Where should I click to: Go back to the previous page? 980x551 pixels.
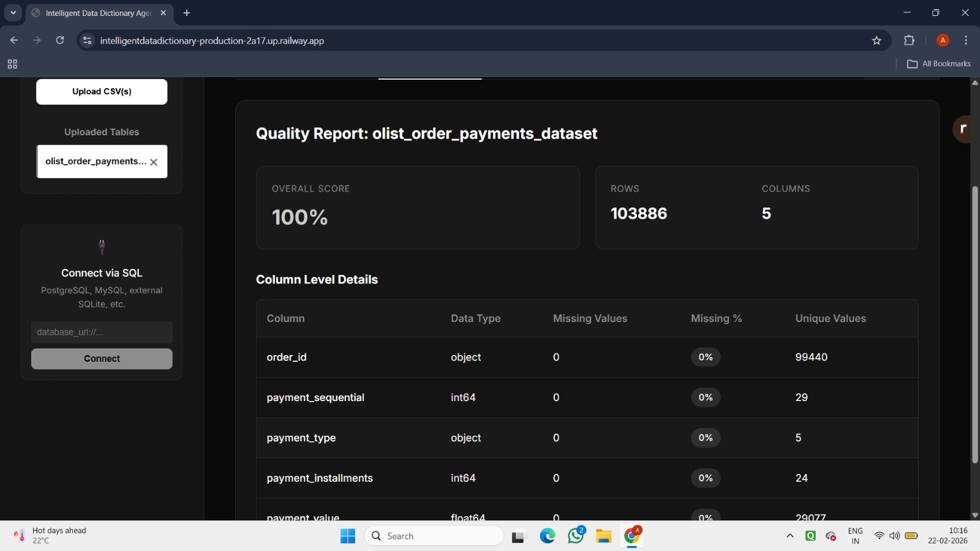(14, 40)
